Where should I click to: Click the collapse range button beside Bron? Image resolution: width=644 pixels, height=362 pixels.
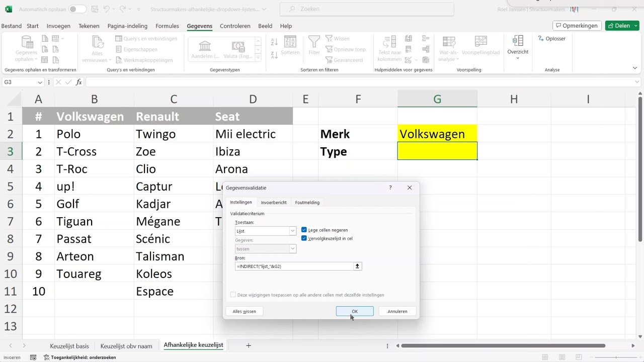point(357,266)
